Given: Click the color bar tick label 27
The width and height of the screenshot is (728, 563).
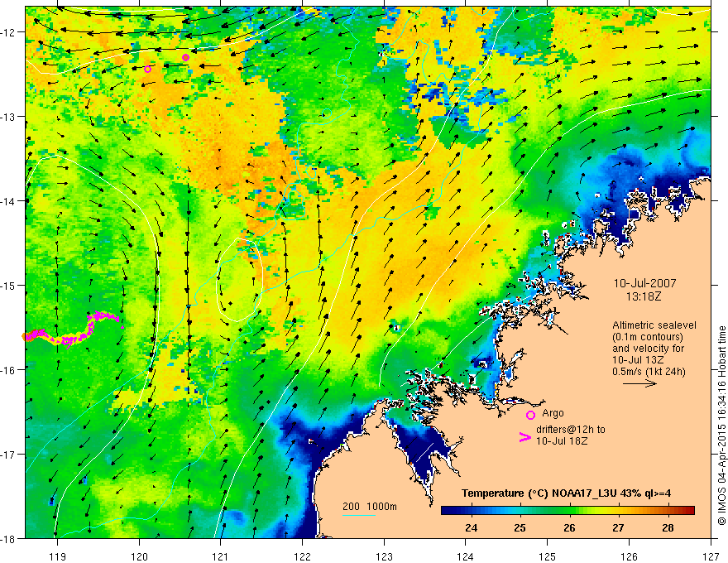Looking at the screenshot, I should click(x=618, y=528).
